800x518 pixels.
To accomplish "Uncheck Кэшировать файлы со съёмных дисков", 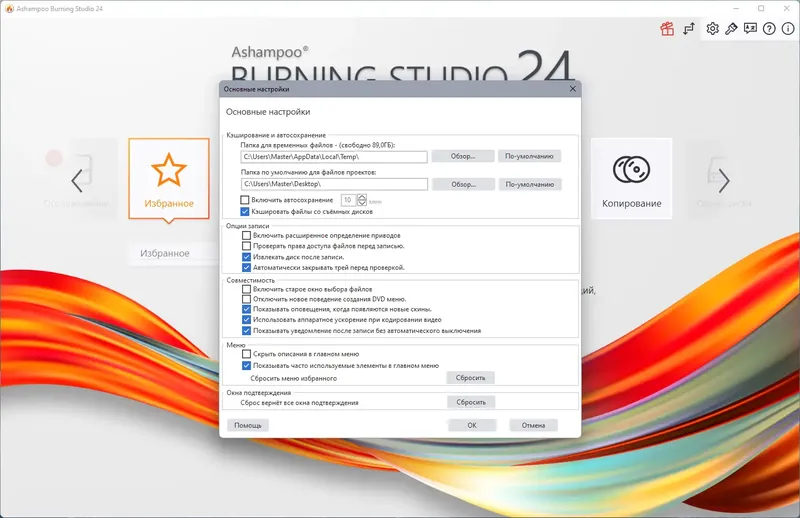I will [245, 211].
